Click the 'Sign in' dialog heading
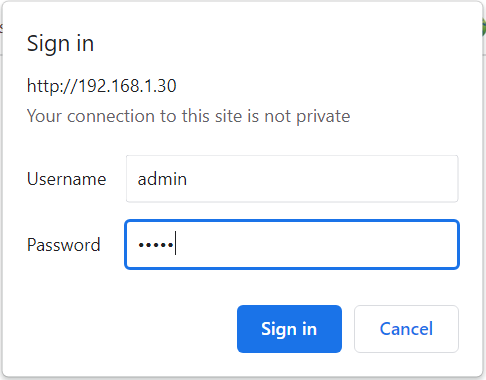 click(x=60, y=44)
